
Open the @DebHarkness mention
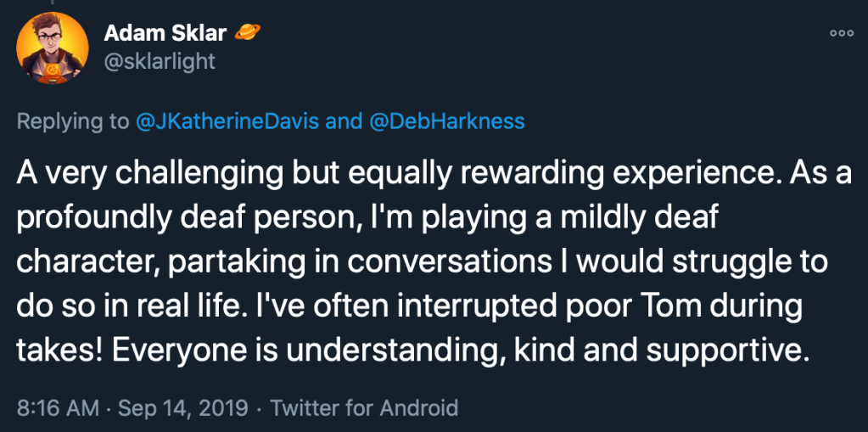click(x=447, y=121)
